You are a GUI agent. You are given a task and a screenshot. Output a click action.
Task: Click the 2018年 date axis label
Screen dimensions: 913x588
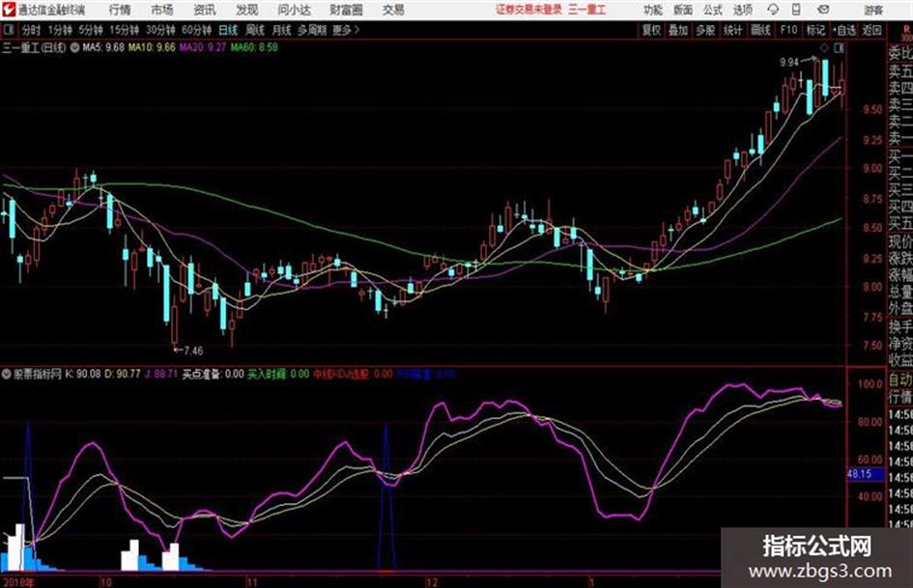click(17, 582)
